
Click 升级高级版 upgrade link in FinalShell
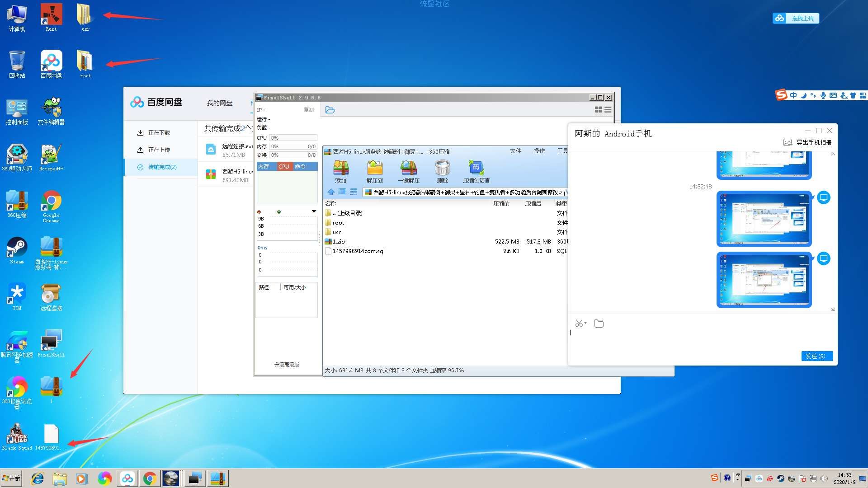point(287,365)
